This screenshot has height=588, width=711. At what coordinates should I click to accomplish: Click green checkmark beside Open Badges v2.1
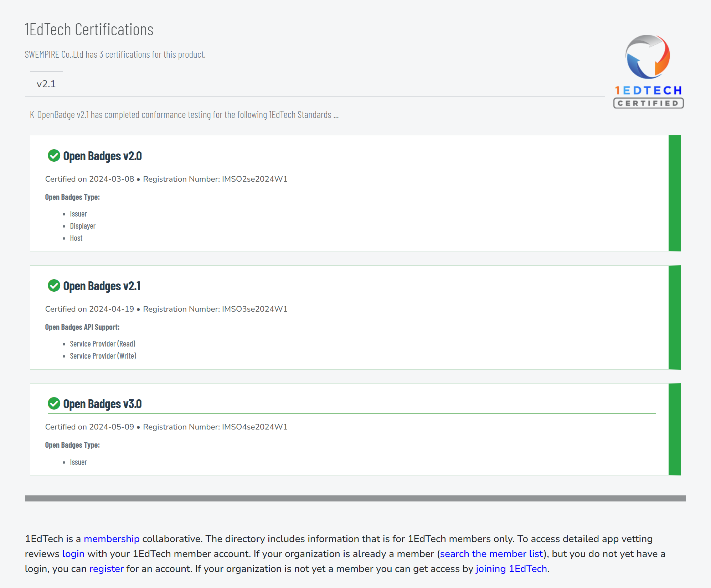(x=54, y=286)
